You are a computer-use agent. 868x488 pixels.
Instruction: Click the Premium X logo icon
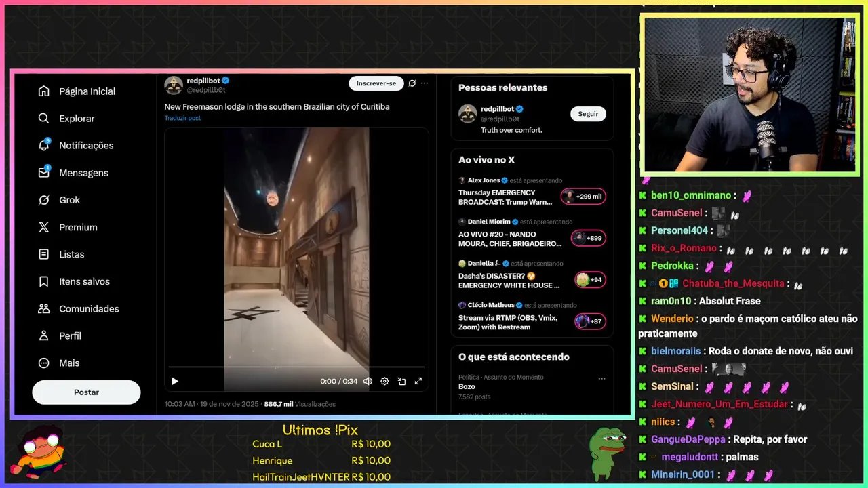44,227
